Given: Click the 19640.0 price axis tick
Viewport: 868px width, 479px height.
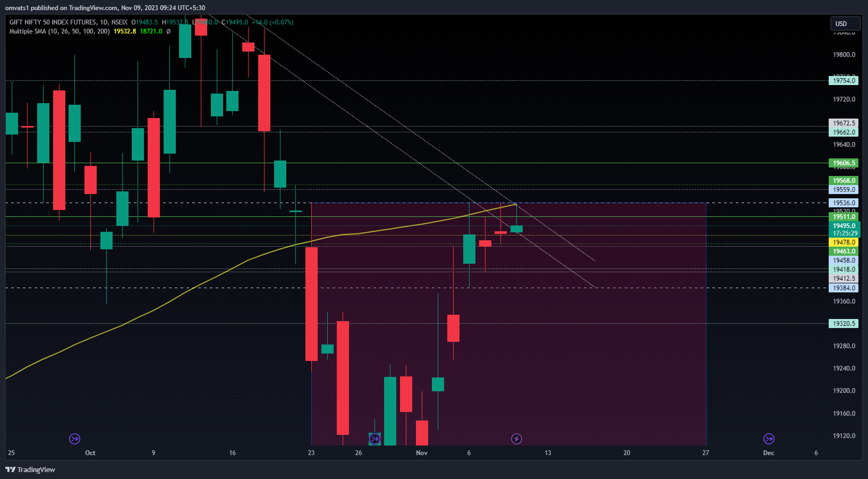Looking at the screenshot, I should coord(844,145).
